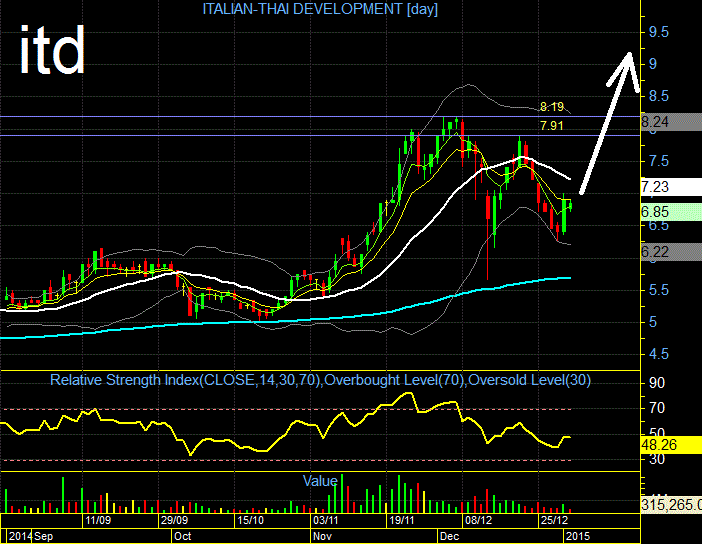This screenshot has width=702, height=544.
Task: Select the 03/11 date marker
Action: pos(325,520)
